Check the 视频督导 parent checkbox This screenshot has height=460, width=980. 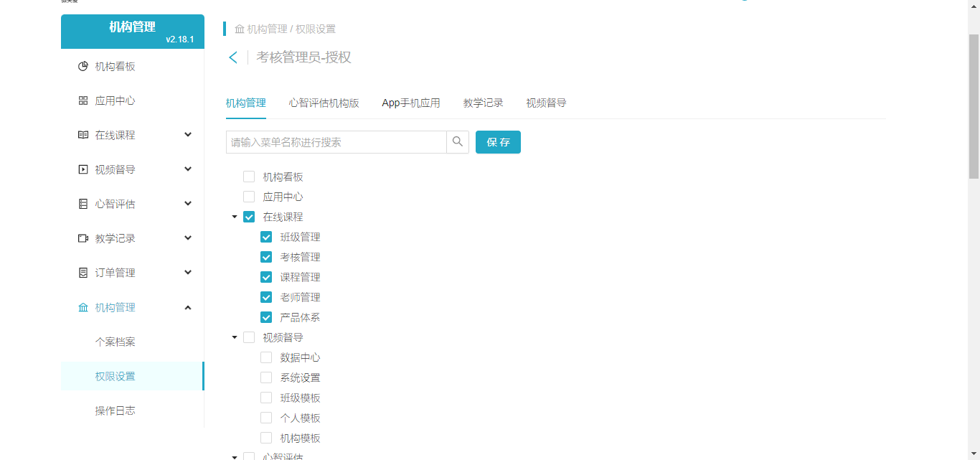249,337
